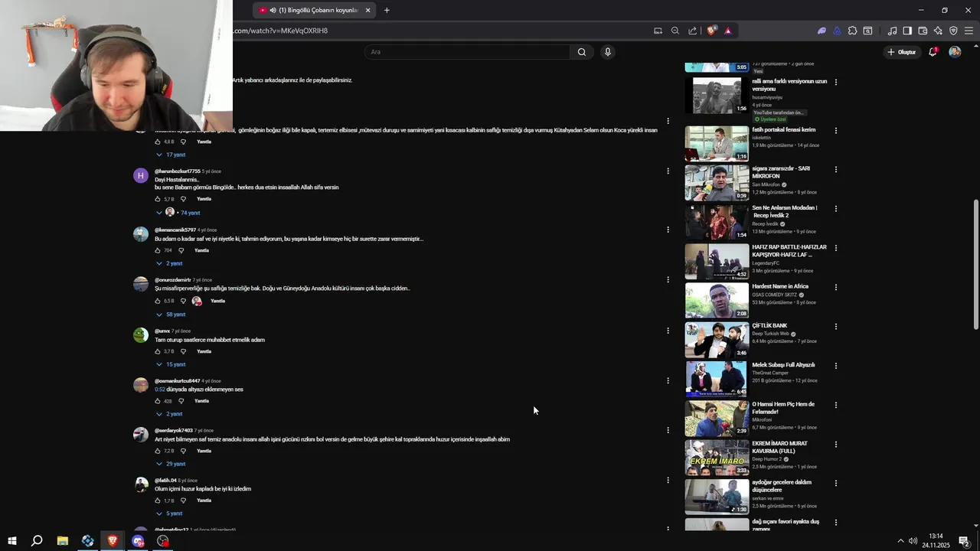Image resolution: width=980 pixels, height=551 pixels.
Task: Click the Brave Rewards triangle icon
Action: click(727, 31)
